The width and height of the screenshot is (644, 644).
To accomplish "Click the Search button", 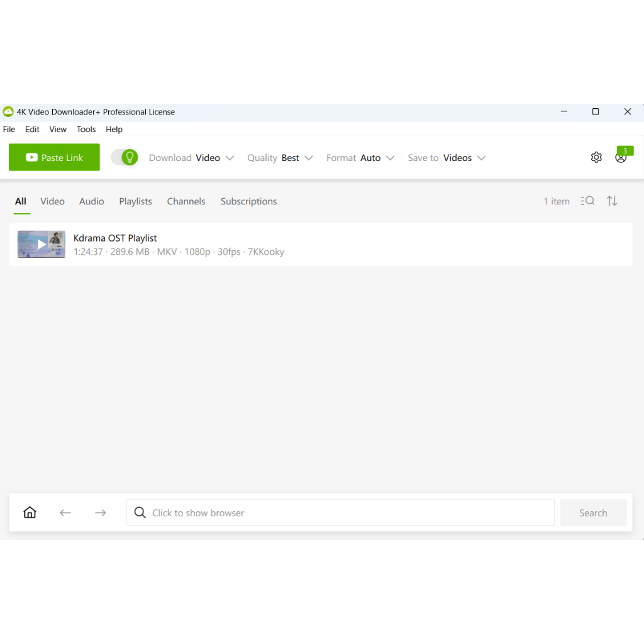I will pyautogui.click(x=593, y=512).
